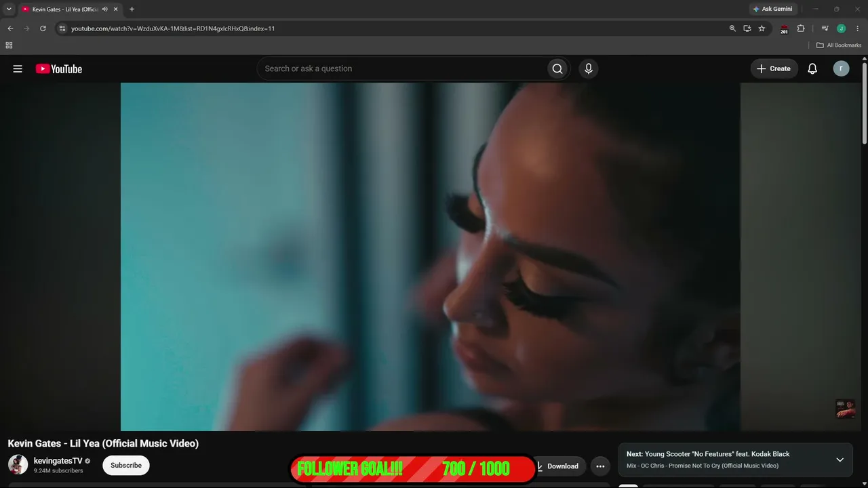View site information in address bar
Screen dimensions: 868x488
click(62, 28)
